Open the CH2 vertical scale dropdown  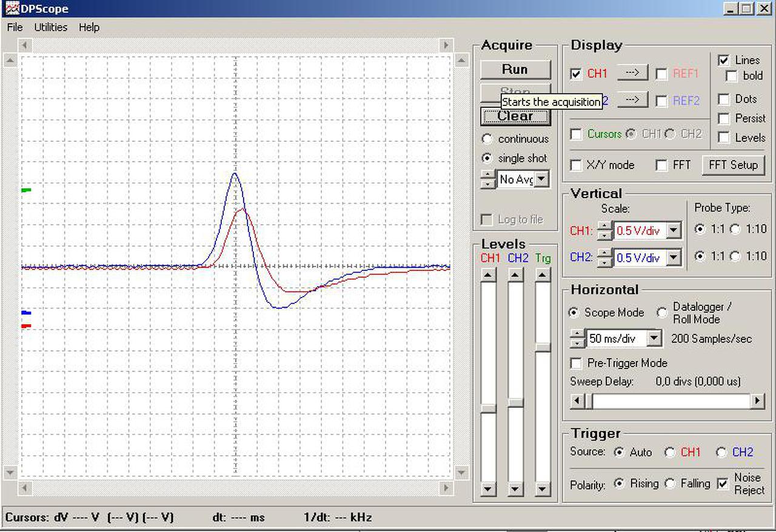click(x=674, y=258)
